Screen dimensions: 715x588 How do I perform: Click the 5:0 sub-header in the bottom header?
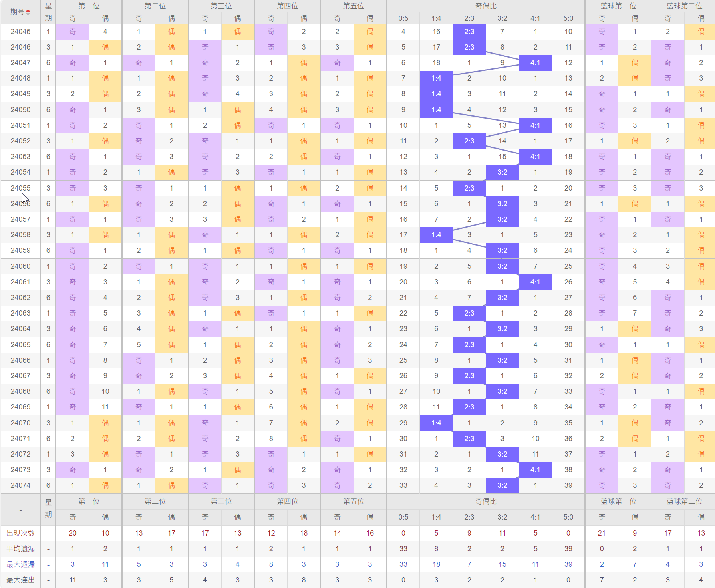[568, 517]
